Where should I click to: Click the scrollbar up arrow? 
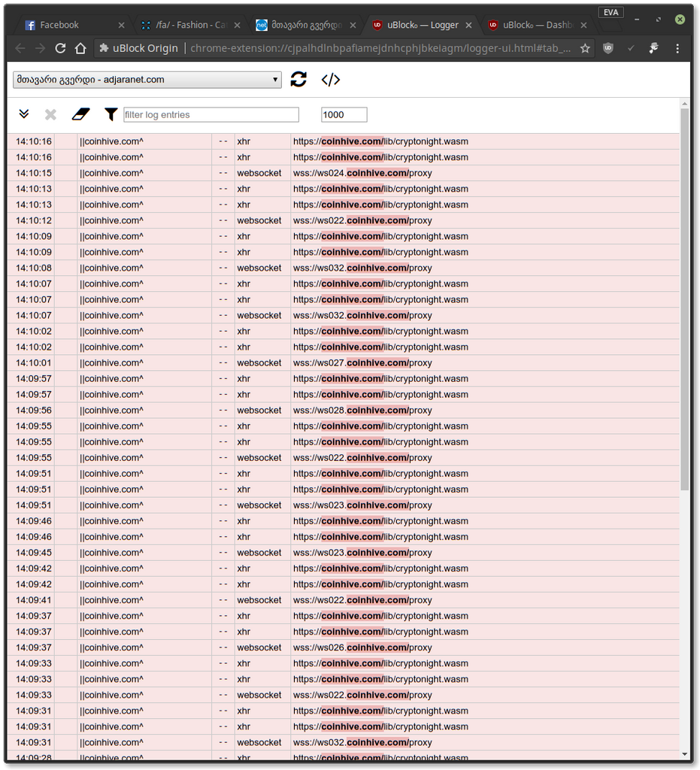684,104
